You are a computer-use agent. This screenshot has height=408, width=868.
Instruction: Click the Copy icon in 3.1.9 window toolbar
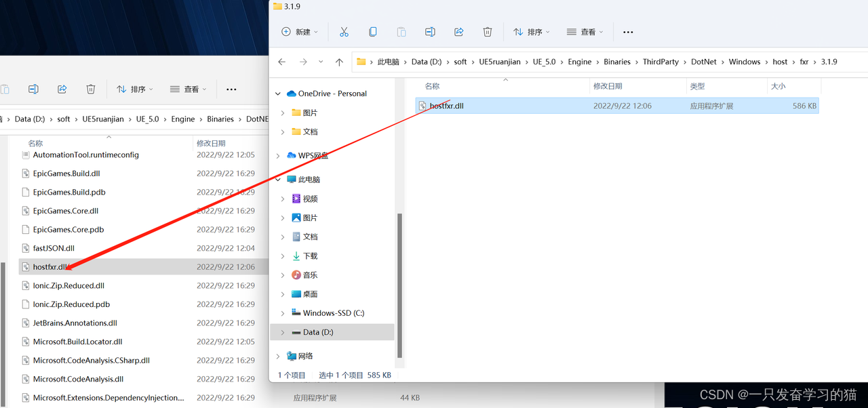372,32
